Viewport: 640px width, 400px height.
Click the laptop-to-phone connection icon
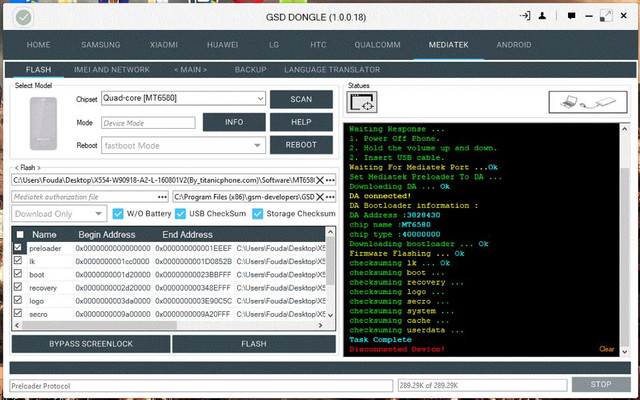[588, 102]
